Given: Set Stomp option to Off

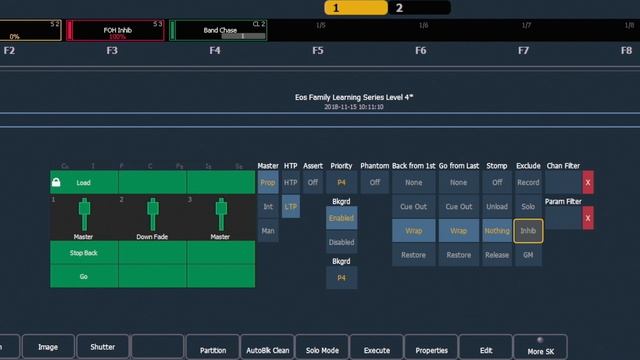Looking at the screenshot, I should [497, 182].
